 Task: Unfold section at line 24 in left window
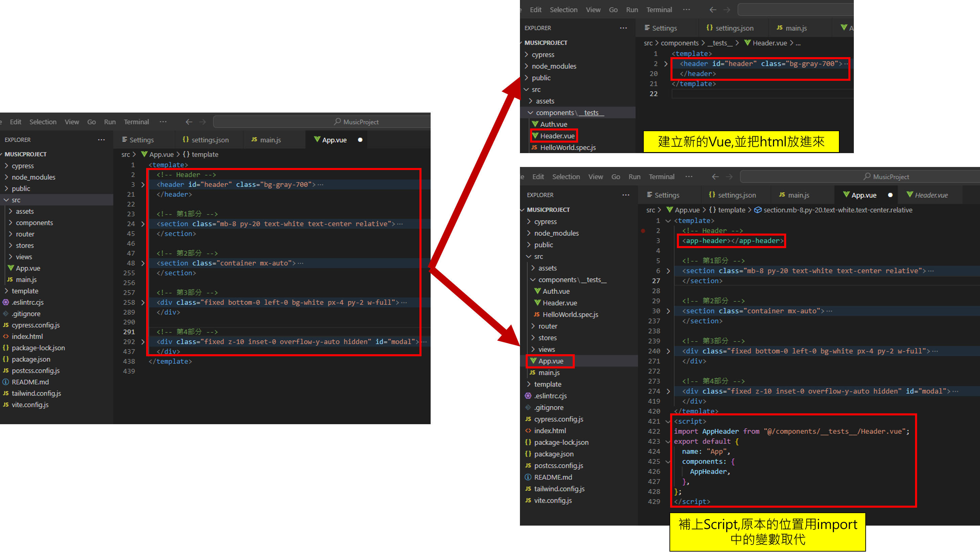143,224
